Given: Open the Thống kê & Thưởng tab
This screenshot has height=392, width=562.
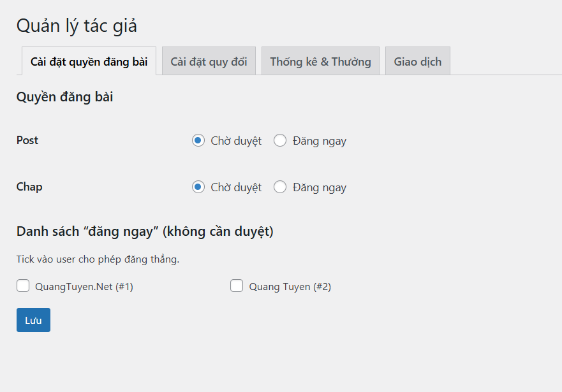Looking at the screenshot, I should pos(320,62).
